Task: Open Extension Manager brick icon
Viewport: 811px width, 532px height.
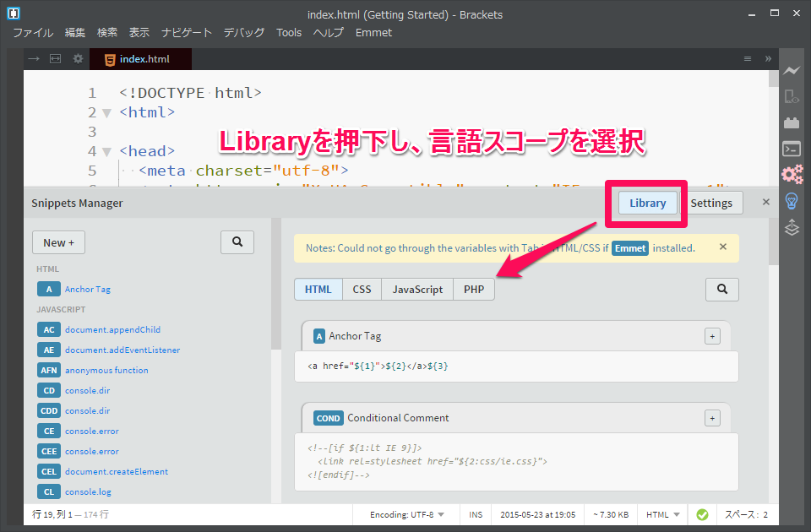Action: (x=792, y=122)
